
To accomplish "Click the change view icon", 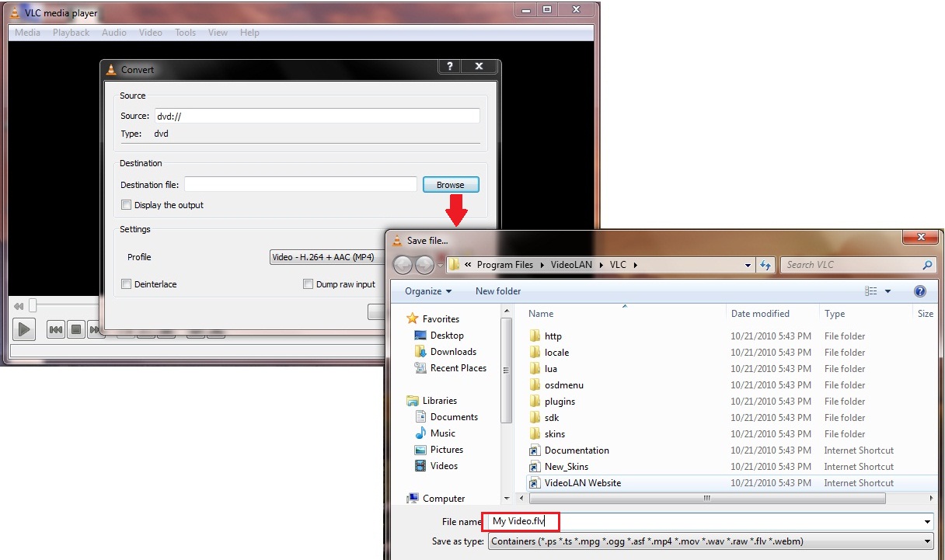I will [x=870, y=291].
